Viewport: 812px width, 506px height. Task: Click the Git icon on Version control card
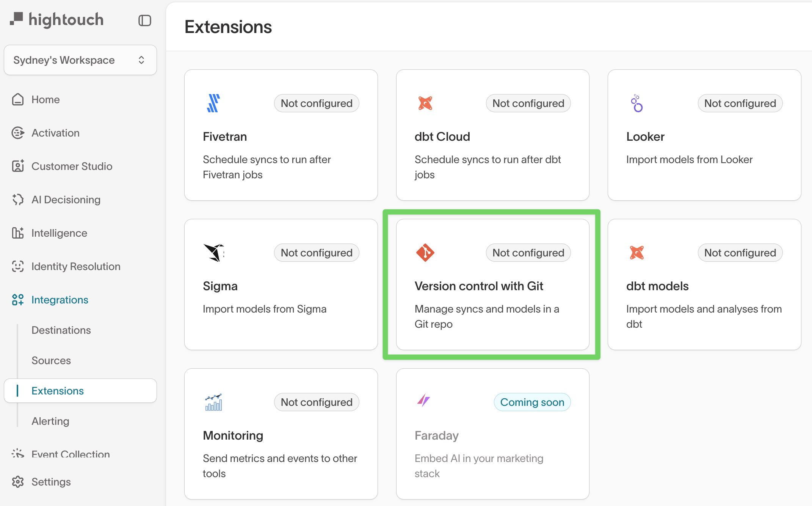click(x=425, y=252)
